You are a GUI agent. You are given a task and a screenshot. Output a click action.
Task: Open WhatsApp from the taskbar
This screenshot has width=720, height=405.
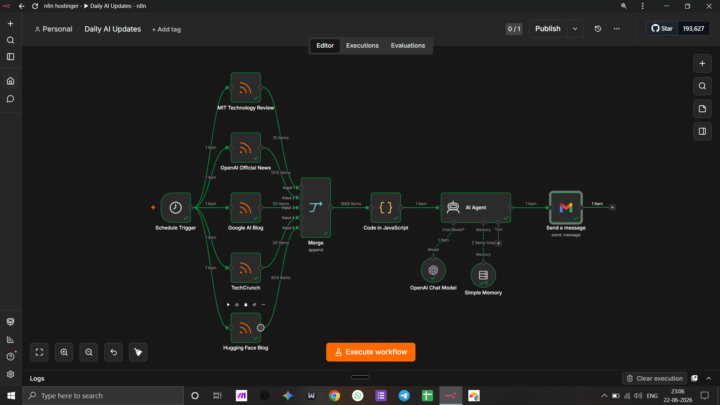(x=357, y=395)
